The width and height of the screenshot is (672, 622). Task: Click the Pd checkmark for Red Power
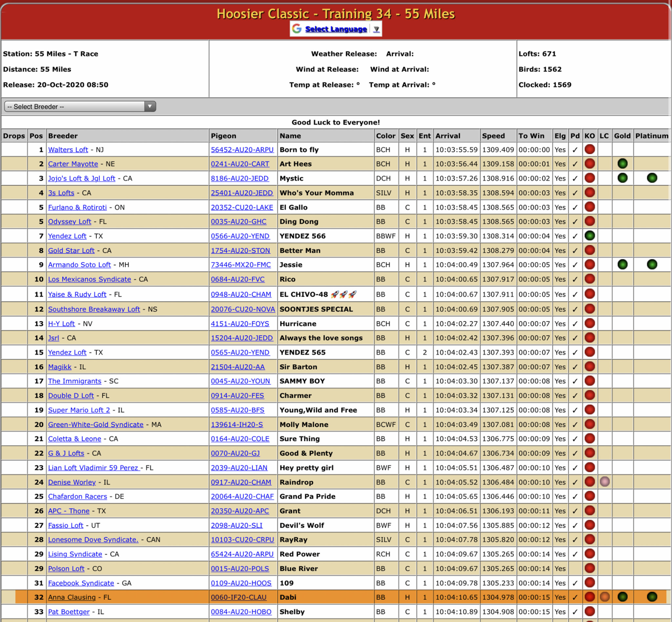pos(575,554)
